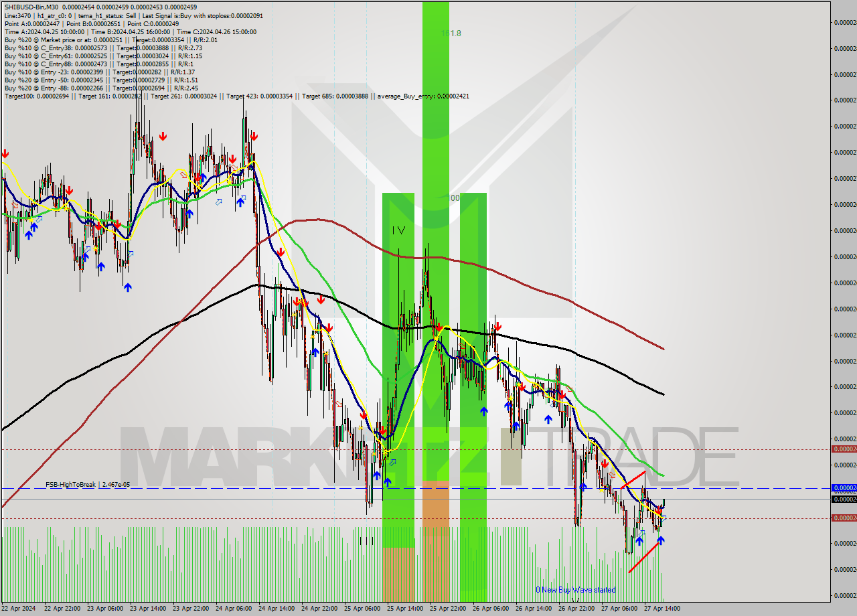Click 'Buy %20 @ Market price or at' line
The image size is (857, 616).
point(110,40)
